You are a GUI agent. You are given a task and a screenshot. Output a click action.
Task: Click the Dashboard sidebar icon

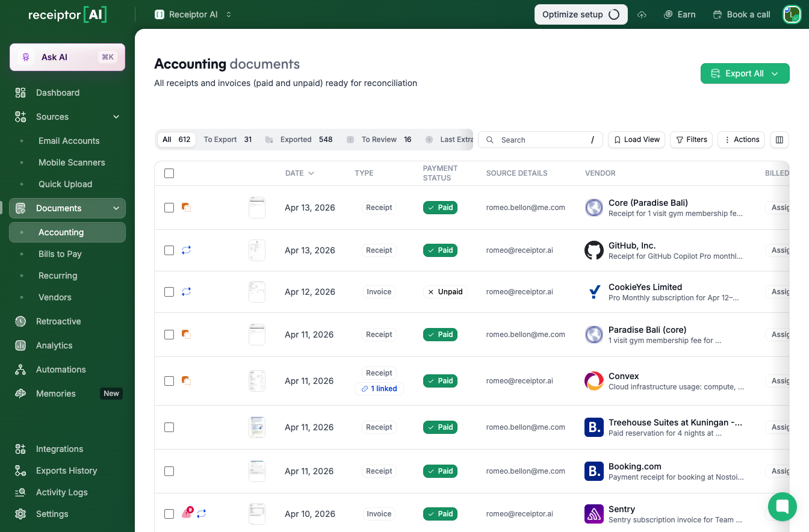[x=20, y=93]
